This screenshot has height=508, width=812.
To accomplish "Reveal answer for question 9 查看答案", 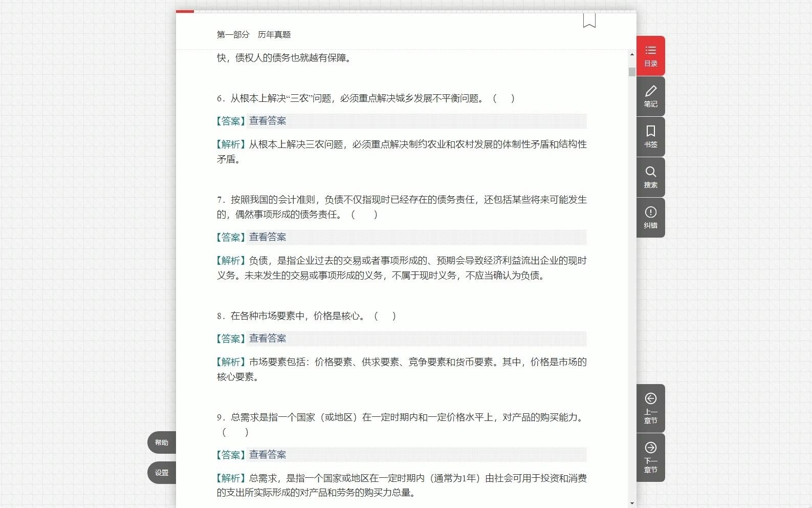I will click(x=268, y=455).
